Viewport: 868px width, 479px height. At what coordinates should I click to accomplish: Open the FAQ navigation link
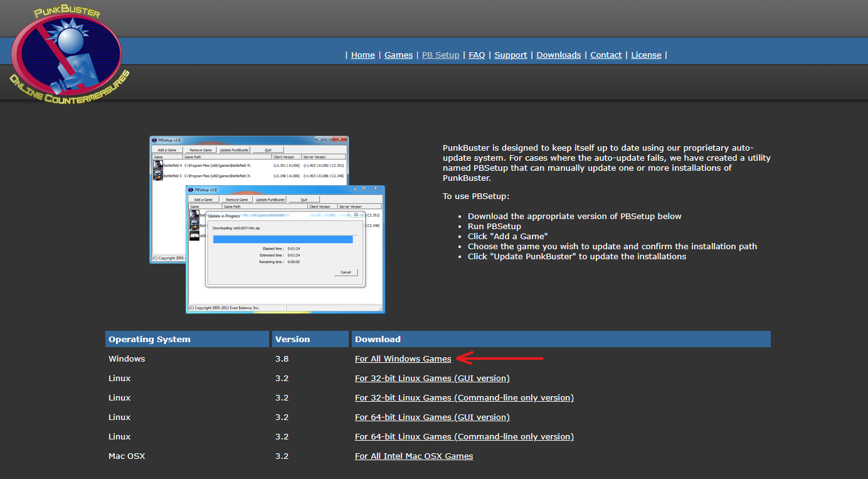(477, 55)
